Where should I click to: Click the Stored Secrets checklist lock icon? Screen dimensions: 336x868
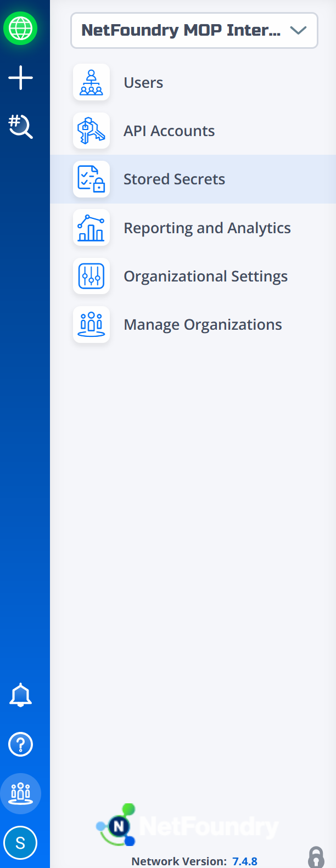[91, 179]
